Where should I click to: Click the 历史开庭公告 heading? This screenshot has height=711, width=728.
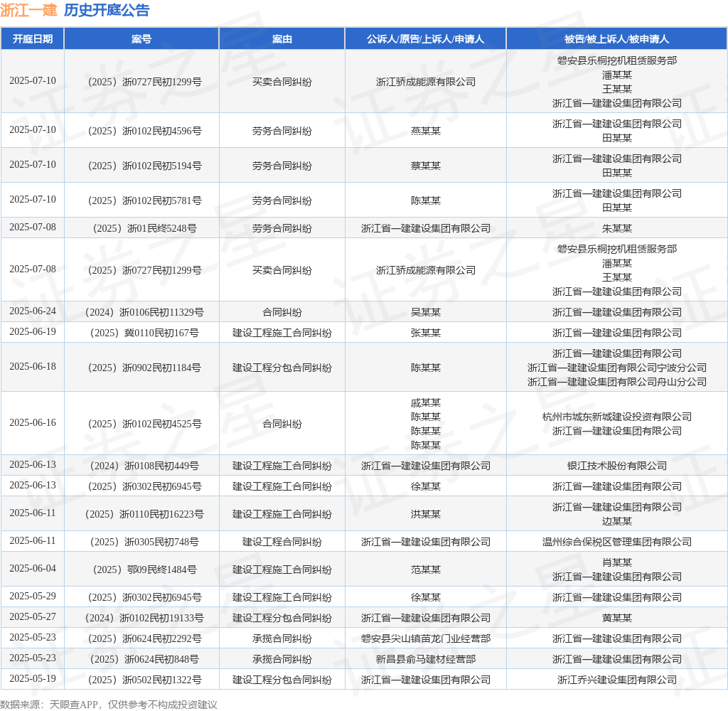[x=107, y=10]
